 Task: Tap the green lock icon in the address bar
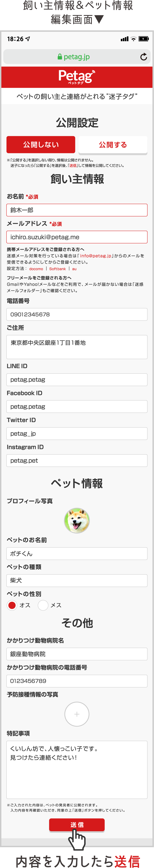tap(60, 57)
